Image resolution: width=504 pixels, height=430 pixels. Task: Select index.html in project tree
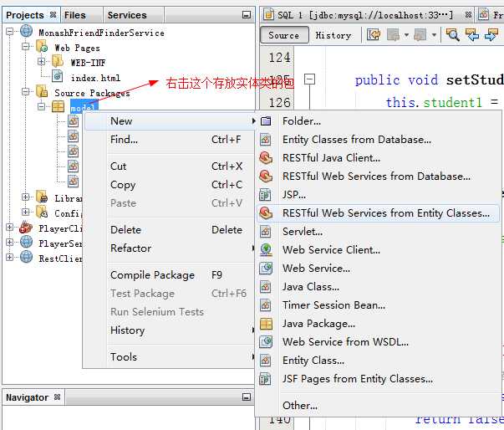(x=96, y=78)
